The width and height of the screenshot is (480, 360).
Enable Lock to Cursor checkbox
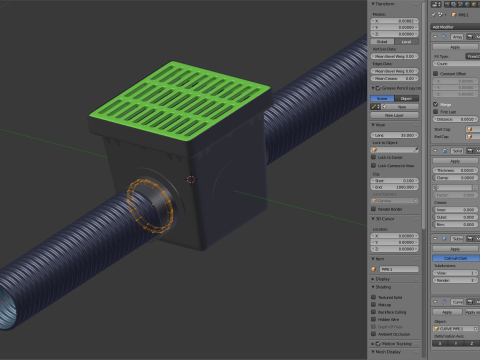(x=374, y=157)
